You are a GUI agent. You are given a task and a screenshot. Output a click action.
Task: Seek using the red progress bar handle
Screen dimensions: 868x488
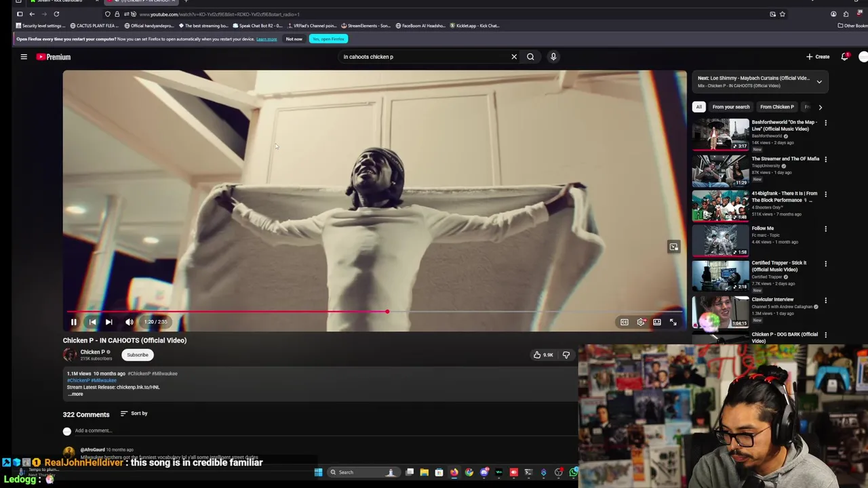tap(387, 312)
